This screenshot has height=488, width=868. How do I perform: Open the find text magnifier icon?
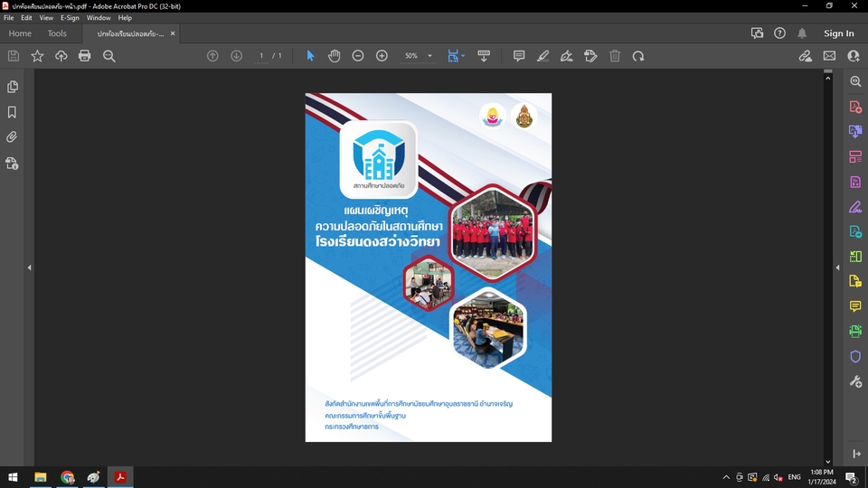109,56
